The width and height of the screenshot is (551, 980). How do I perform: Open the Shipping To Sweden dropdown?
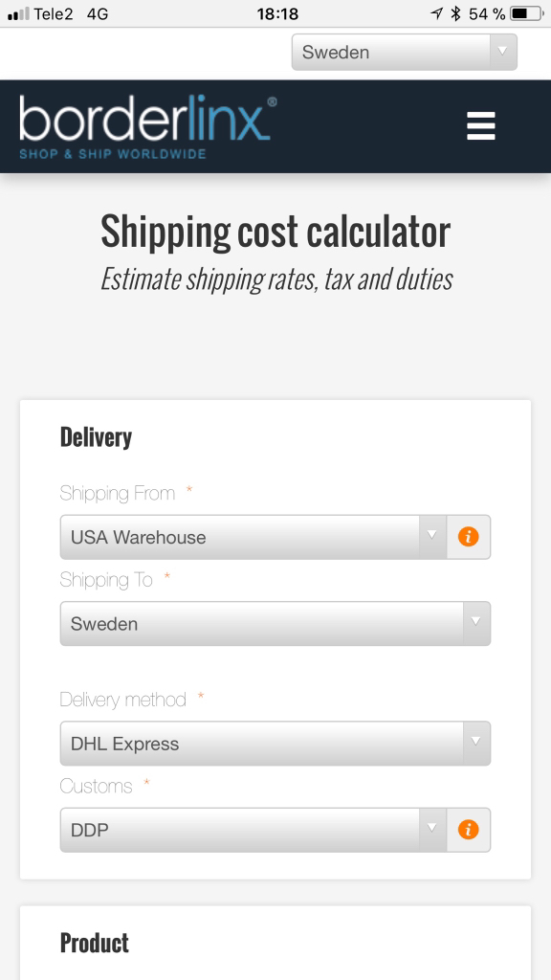(275, 624)
